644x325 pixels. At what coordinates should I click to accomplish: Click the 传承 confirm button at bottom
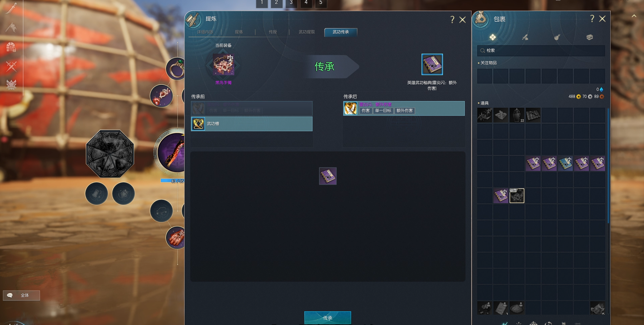tap(327, 318)
